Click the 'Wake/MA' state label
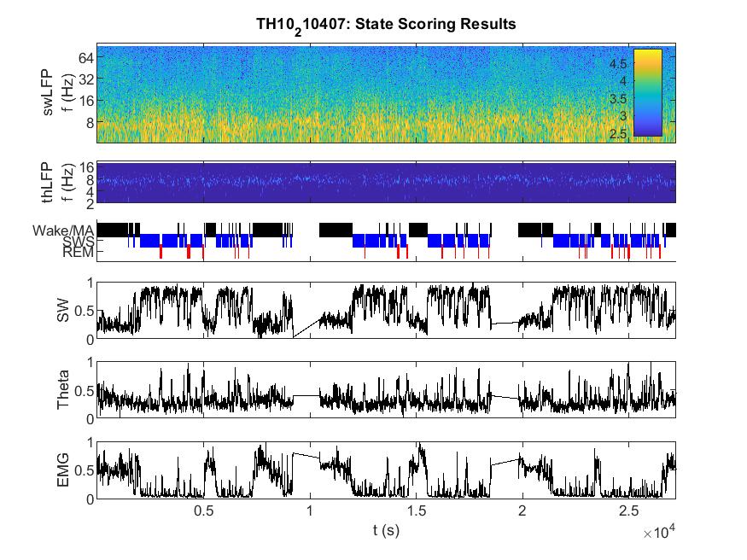The image size is (747, 560). (x=63, y=231)
